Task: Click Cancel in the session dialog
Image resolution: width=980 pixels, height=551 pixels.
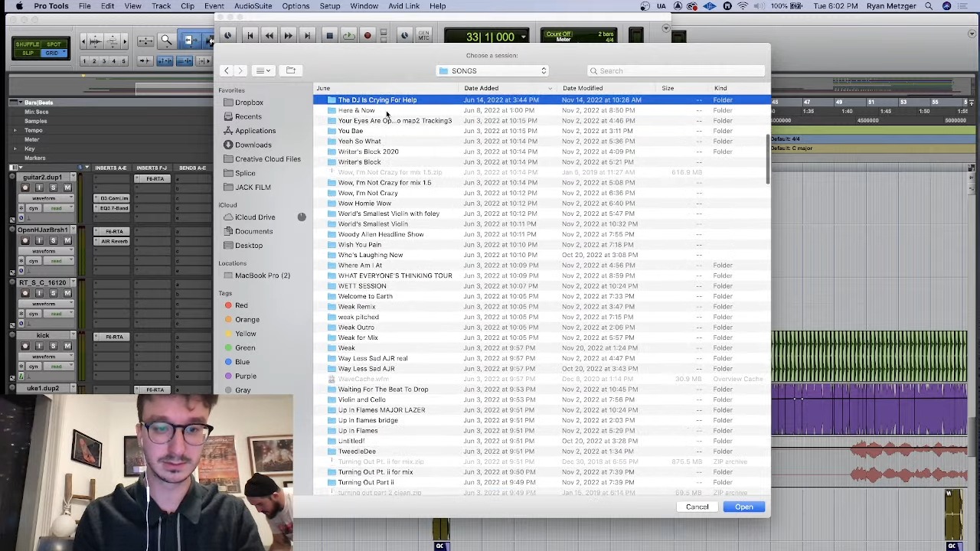Action: pos(697,507)
